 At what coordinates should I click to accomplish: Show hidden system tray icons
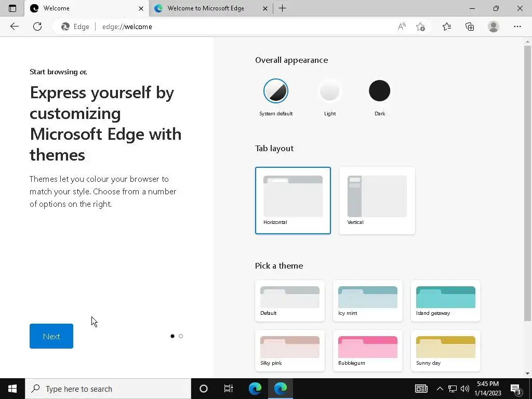[x=440, y=389]
